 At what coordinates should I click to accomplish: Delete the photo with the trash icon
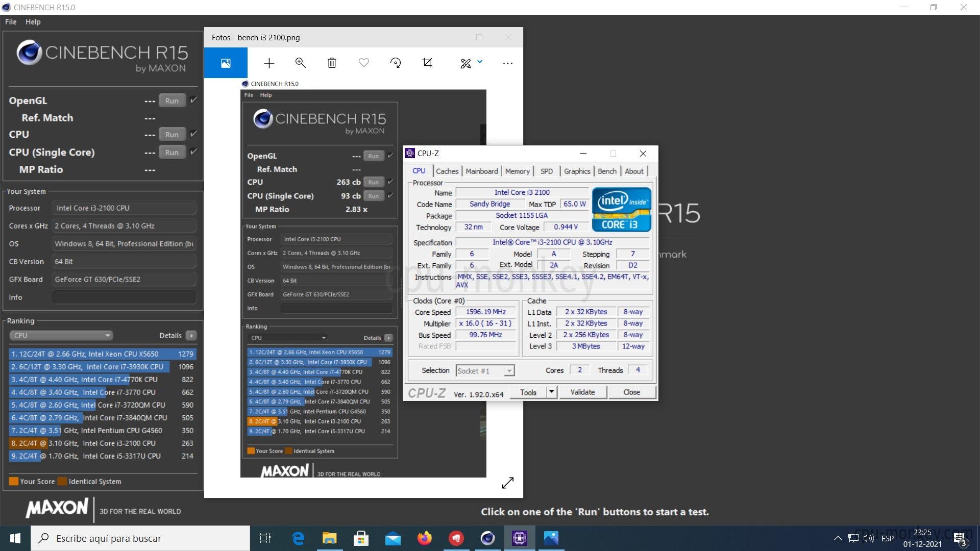click(x=332, y=63)
